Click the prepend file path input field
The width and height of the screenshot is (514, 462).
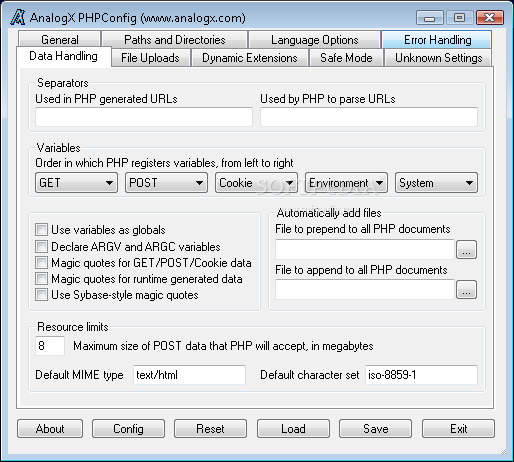[365, 249]
